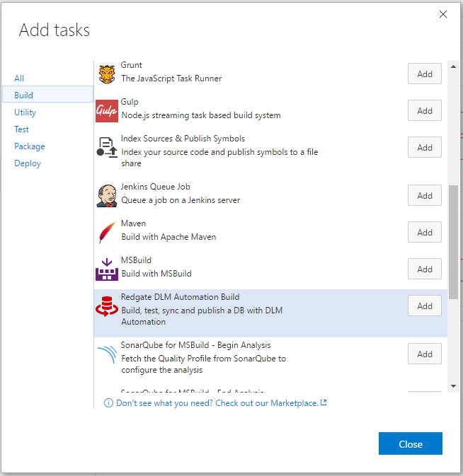Click the 'Maven' task title
The height and width of the screenshot is (476, 463).
[133, 224]
